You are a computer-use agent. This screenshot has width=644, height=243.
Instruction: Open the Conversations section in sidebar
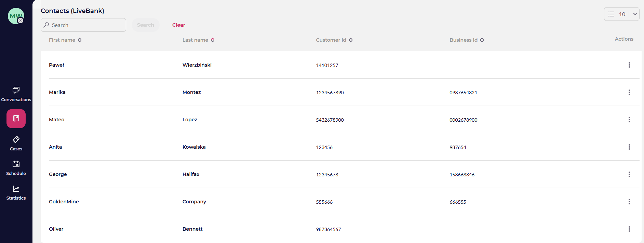[x=16, y=94]
